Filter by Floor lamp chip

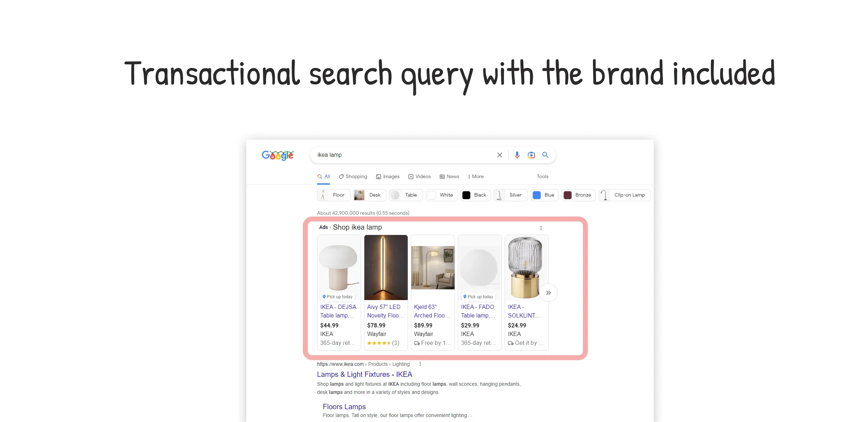[333, 195]
